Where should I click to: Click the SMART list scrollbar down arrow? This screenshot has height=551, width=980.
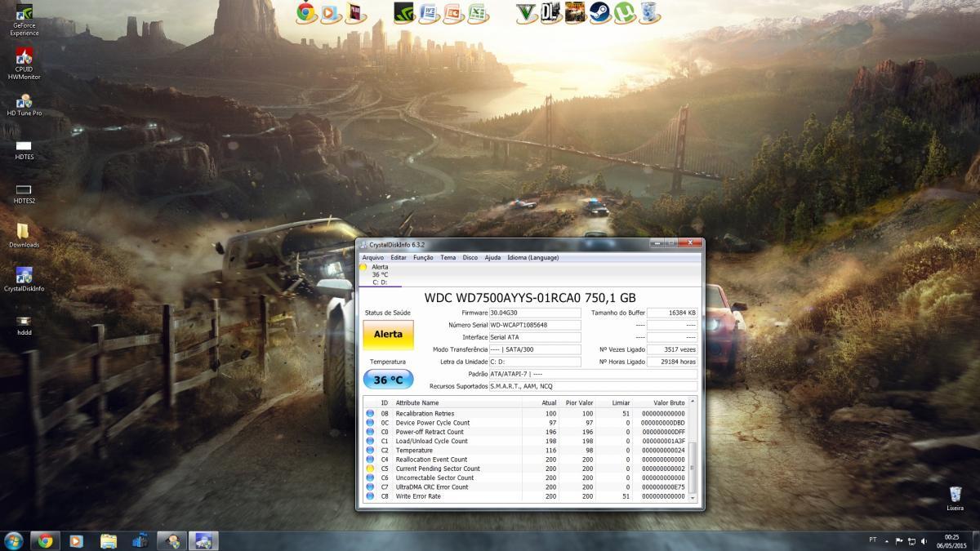click(x=693, y=497)
